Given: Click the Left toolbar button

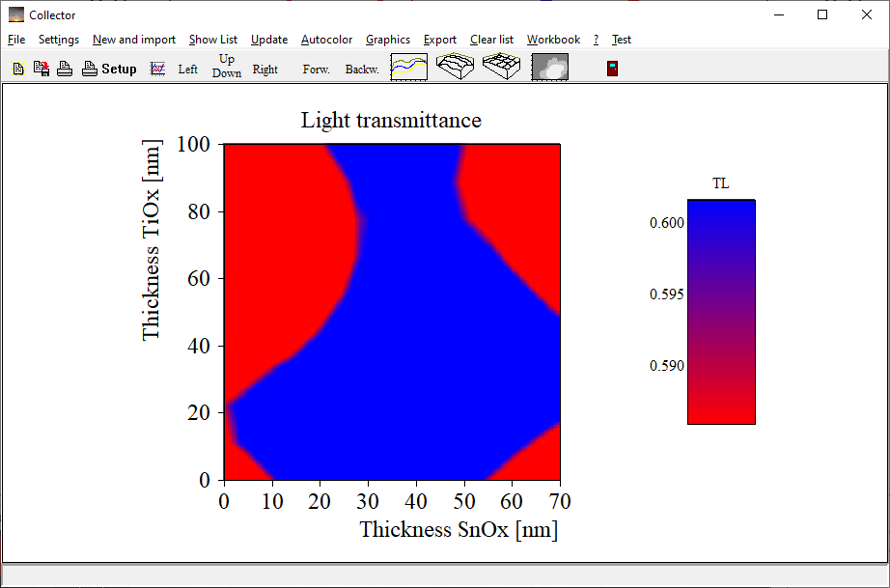Looking at the screenshot, I should 188,70.
